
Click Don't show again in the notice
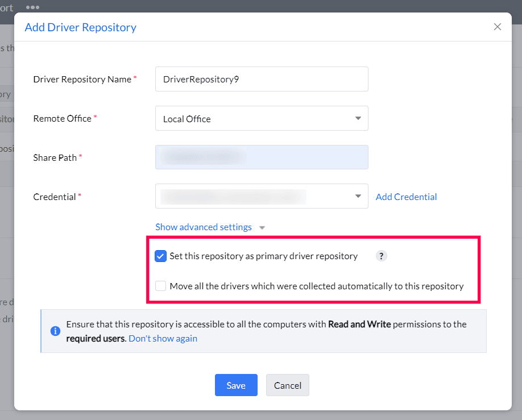(163, 338)
